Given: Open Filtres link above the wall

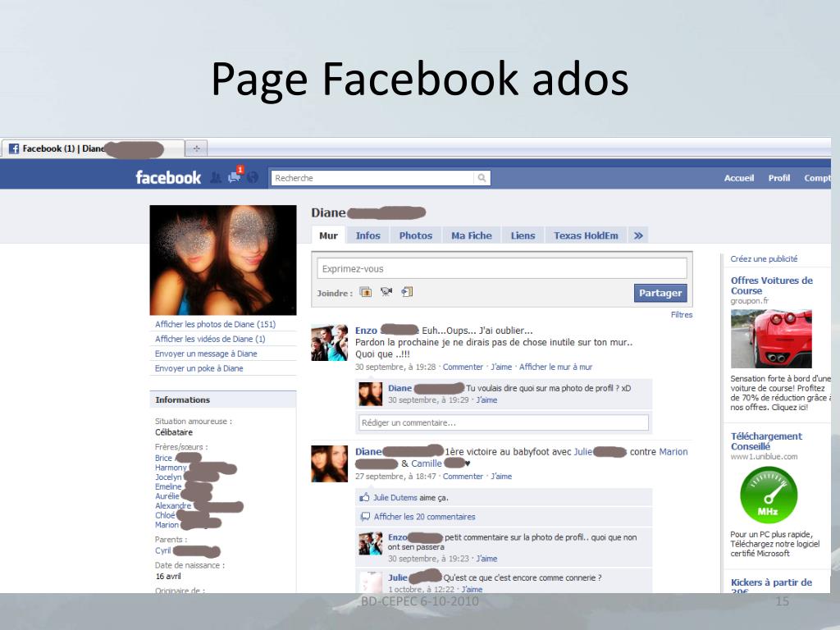Looking at the screenshot, I should pos(682,314).
